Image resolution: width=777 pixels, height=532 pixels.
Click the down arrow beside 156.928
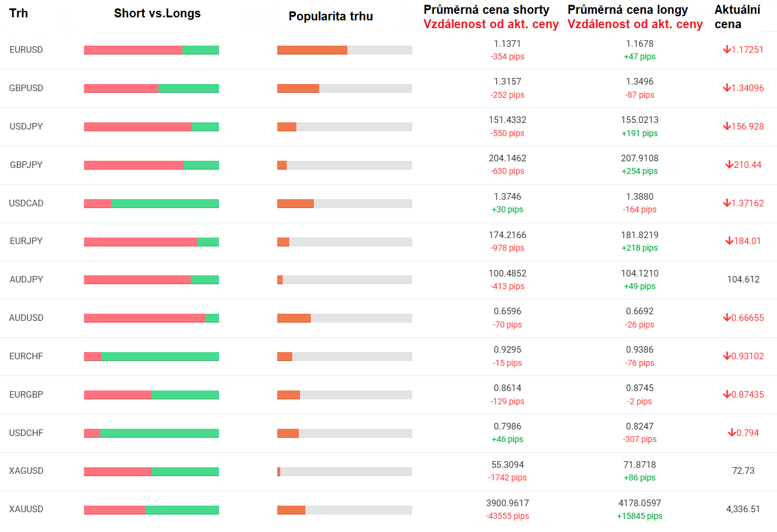(727, 126)
